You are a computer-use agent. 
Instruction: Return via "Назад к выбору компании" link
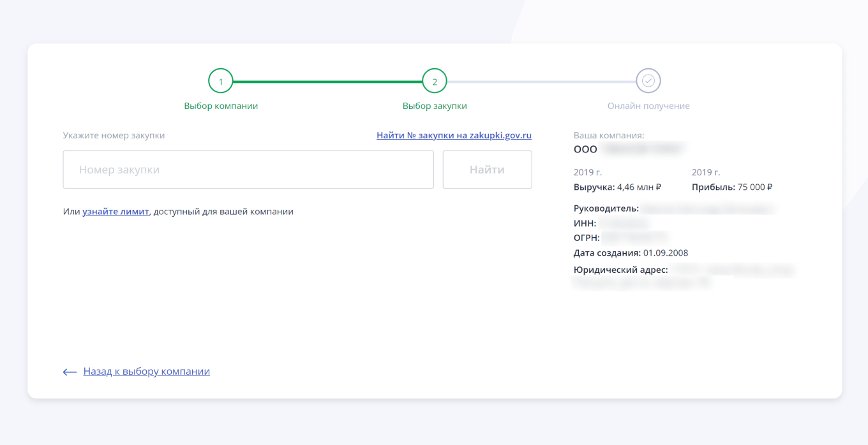click(146, 371)
